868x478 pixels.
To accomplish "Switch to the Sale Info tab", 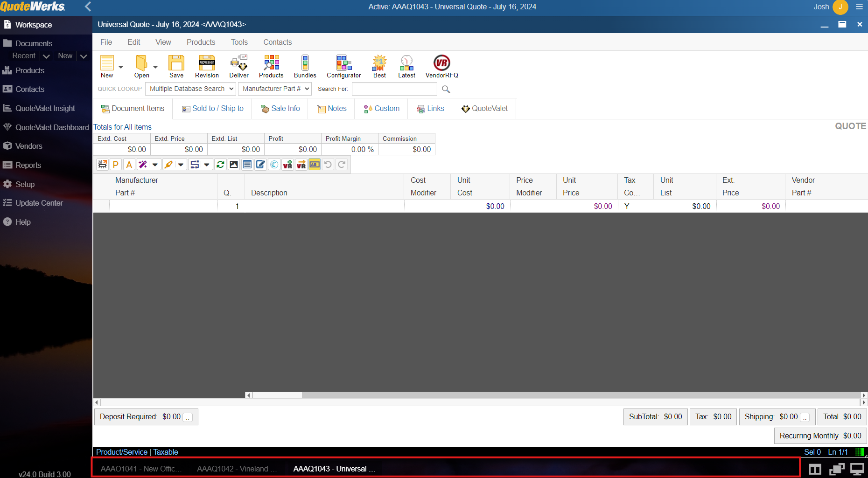I will pos(280,109).
